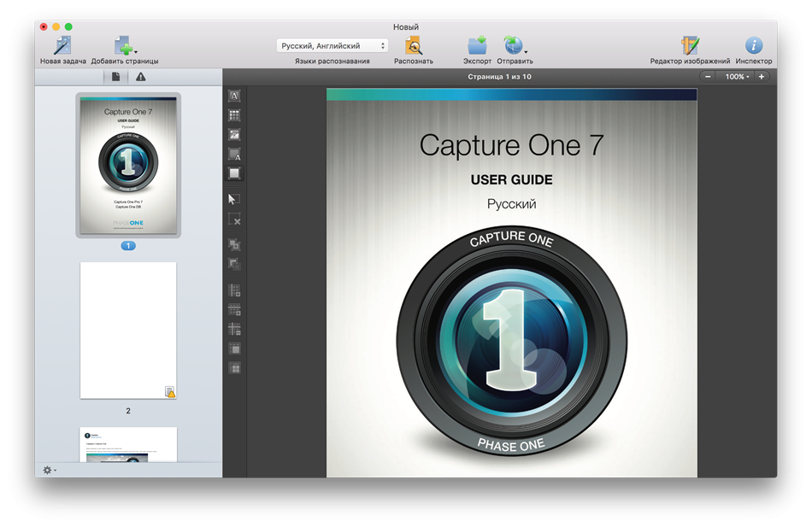Screen dimensions: 812x527
Task: Select the page 1 thumbnail
Action: click(128, 165)
